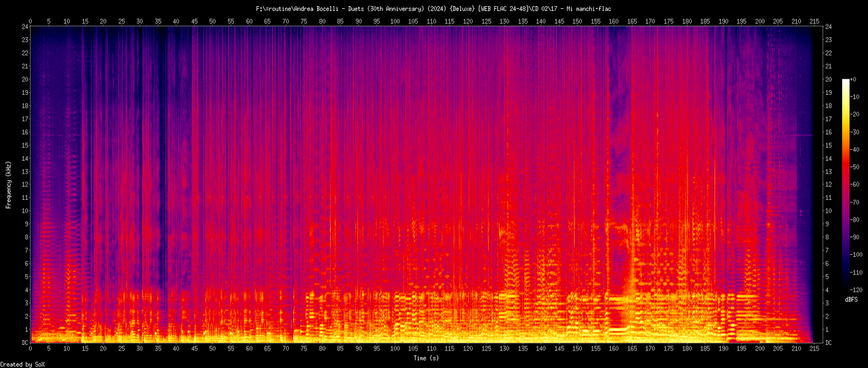Image resolution: width=868 pixels, height=368 pixels.
Task: Select the "-20" label on the dBFS scale
Action: [856, 114]
